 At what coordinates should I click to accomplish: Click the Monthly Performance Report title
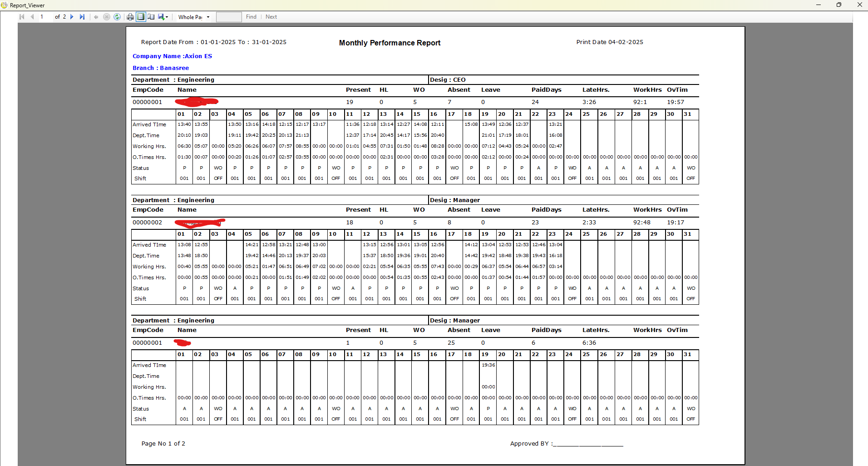pos(390,43)
